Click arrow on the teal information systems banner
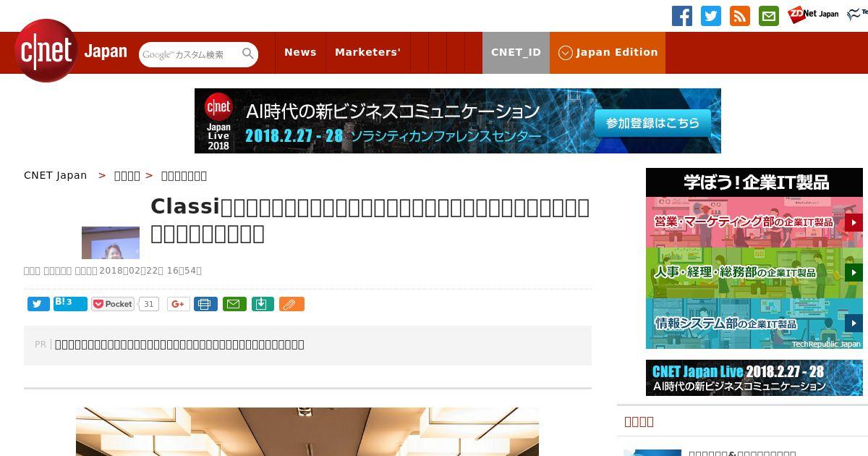The height and width of the screenshot is (456, 868). tap(854, 324)
